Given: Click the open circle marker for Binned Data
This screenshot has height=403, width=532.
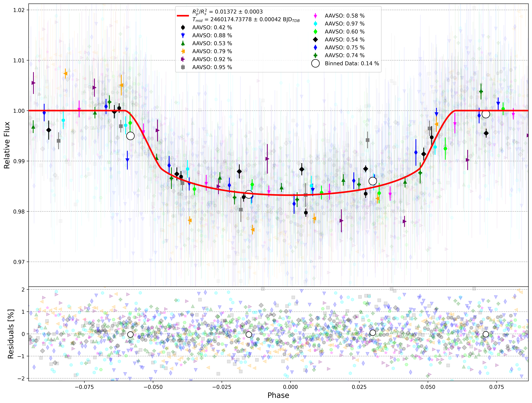Looking at the screenshot, I should pyautogui.click(x=315, y=63).
